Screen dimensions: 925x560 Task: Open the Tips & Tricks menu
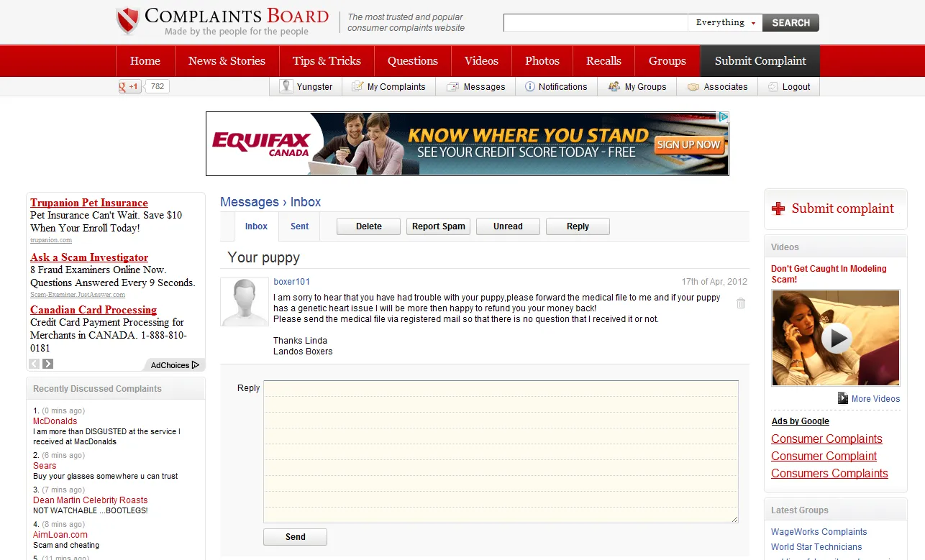pyautogui.click(x=327, y=61)
